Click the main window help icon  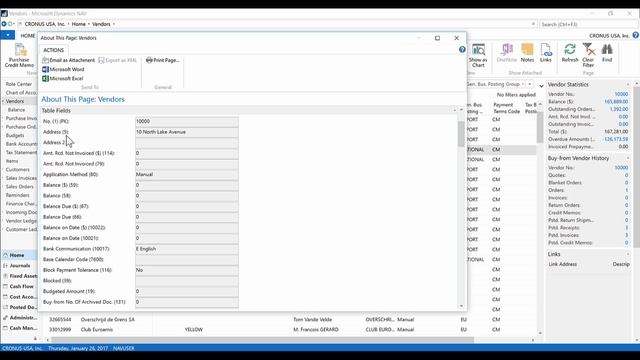(636, 36)
